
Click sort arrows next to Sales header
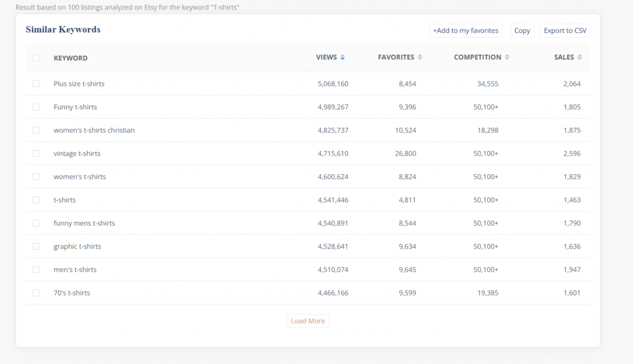[x=580, y=57]
